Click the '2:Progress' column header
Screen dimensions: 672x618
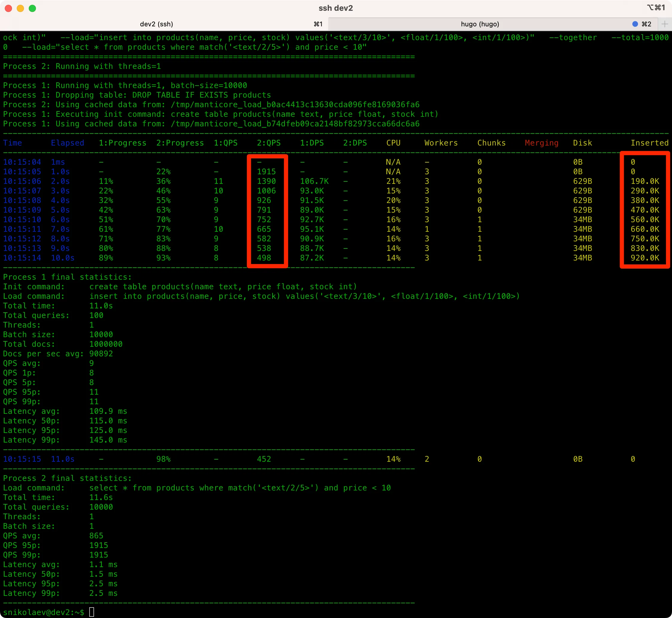click(180, 143)
